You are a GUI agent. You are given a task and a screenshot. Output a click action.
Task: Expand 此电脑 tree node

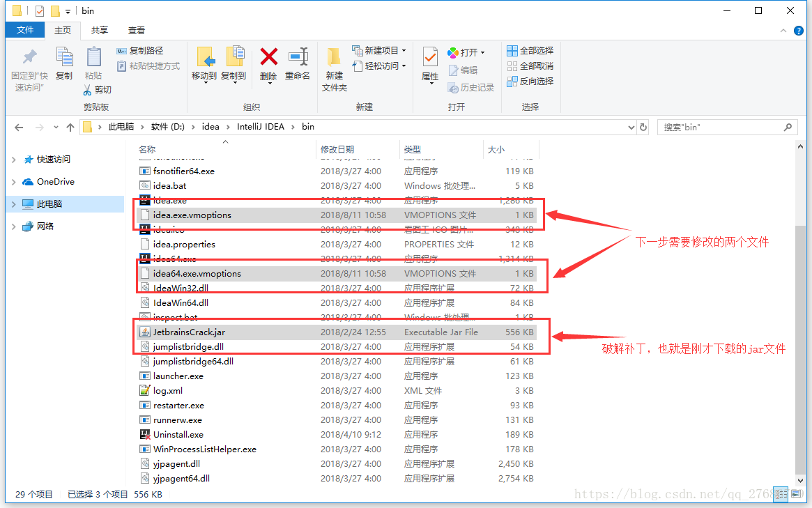(13, 204)
